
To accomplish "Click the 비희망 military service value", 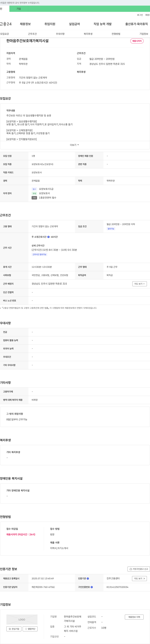I will [35, 400].
